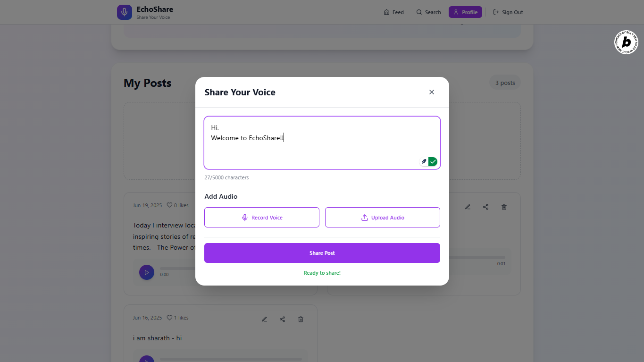
Task: Click the EchoShare microphone logo
Action: pyautogui.click(x=125, y=12)
